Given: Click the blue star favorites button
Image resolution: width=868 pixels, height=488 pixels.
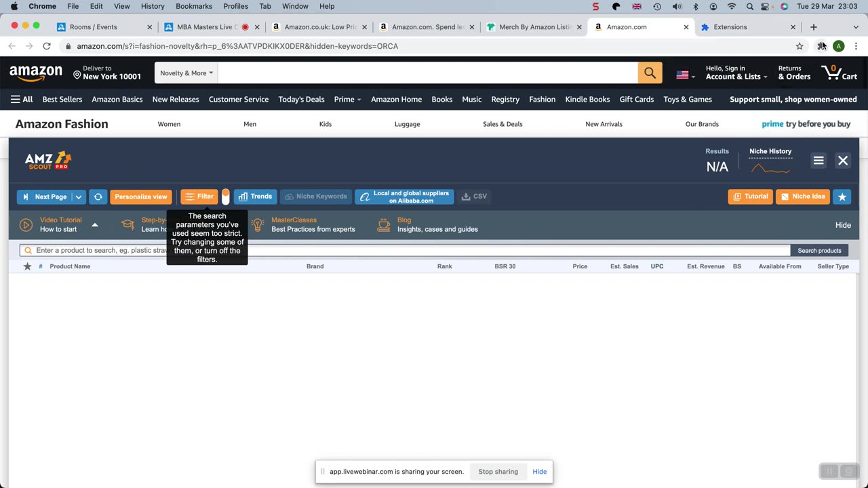Looking at the screenshot, I should (x=842, y=197).
